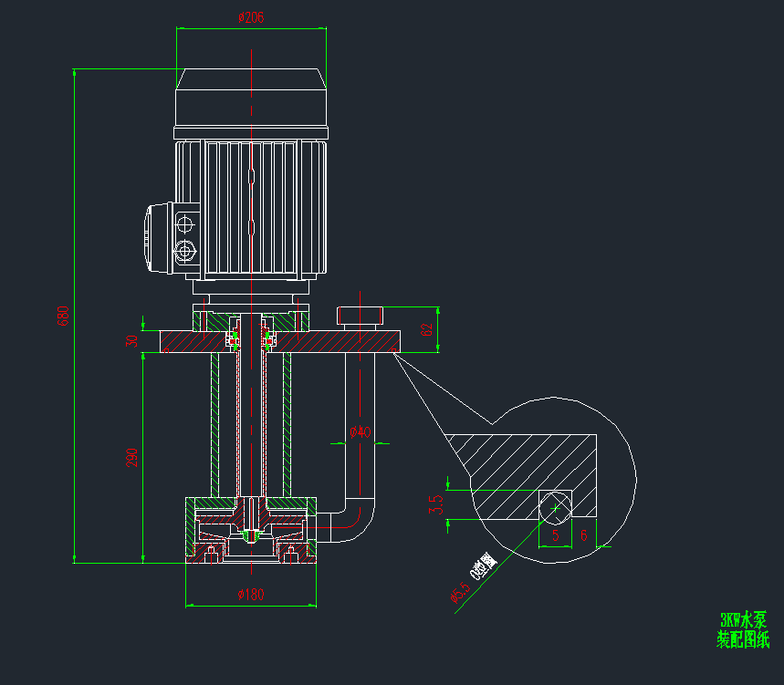
Task: Select the 62 outlet height dimension
Action: click(426, 330)
